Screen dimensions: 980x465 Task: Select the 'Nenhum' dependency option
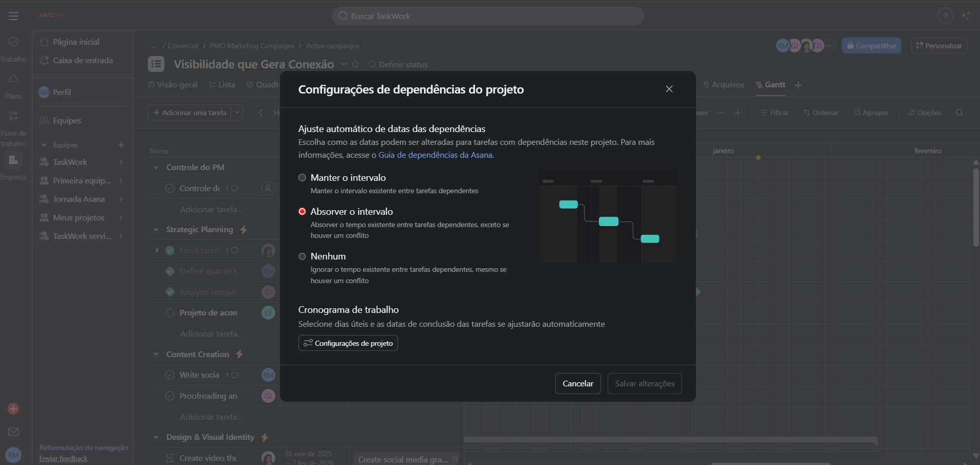302,256
